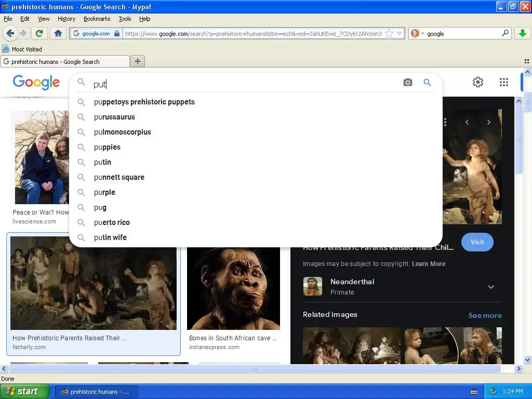Image resolution: width=532 pixels, height=399 pixels.
Task: Click the on-screen keyboard tray icon
Action: coord(474,392)
